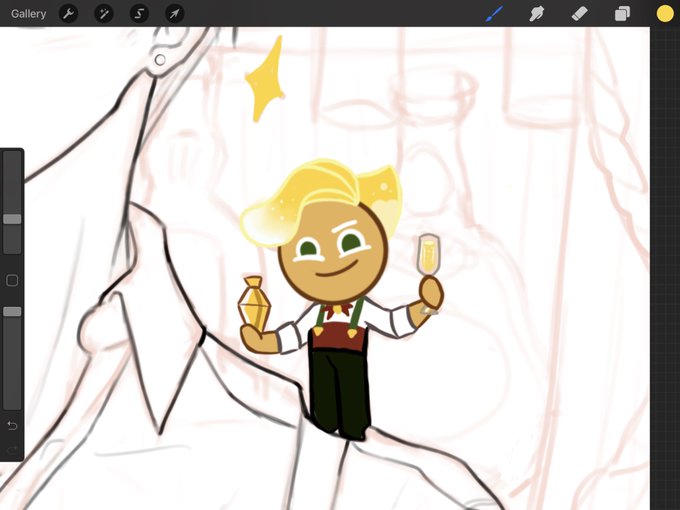The height and width of the screenshot is (510, 680).
Task: Open the Actions wrench menu
Action: coord(69,14)
